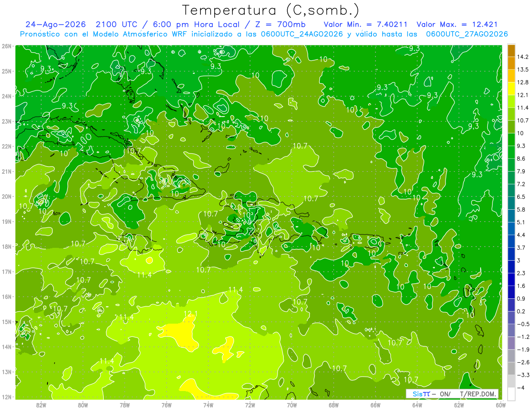The height and width of the screenshot is (411, 532).
Task: Pick the dark blue color scale segment above 1.6
Action: click(x=511, y=279)
